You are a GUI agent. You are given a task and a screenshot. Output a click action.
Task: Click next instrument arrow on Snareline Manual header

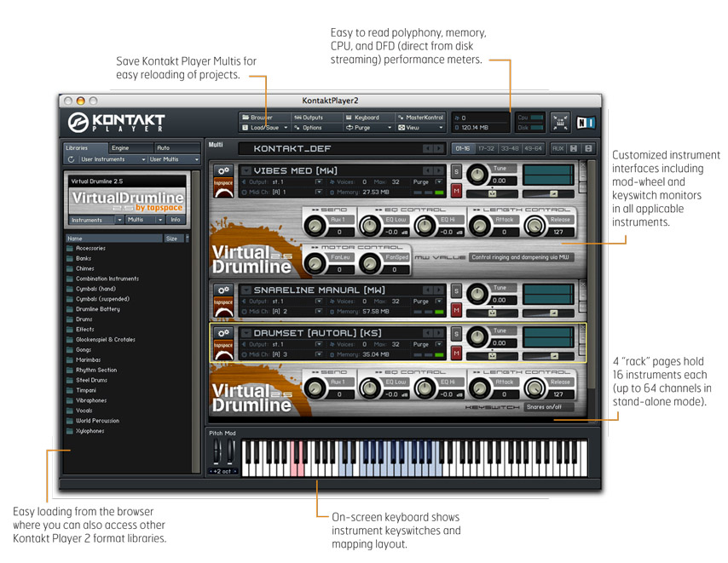pos(438,290)
